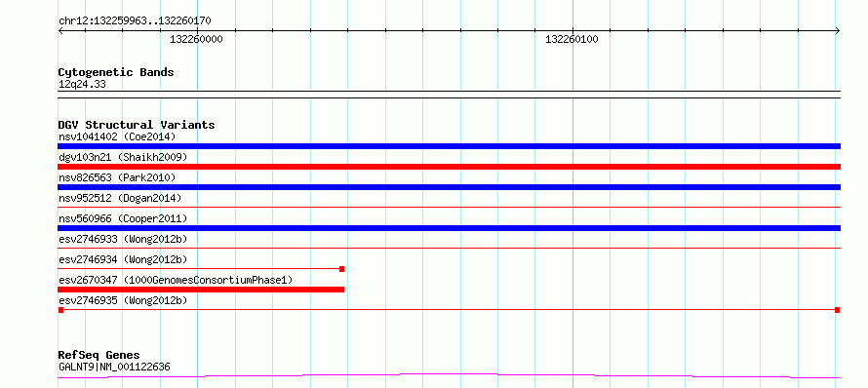Click the magenta GALNT9 gene track line
The image size is (868, 388).
(x=449, y=376)
